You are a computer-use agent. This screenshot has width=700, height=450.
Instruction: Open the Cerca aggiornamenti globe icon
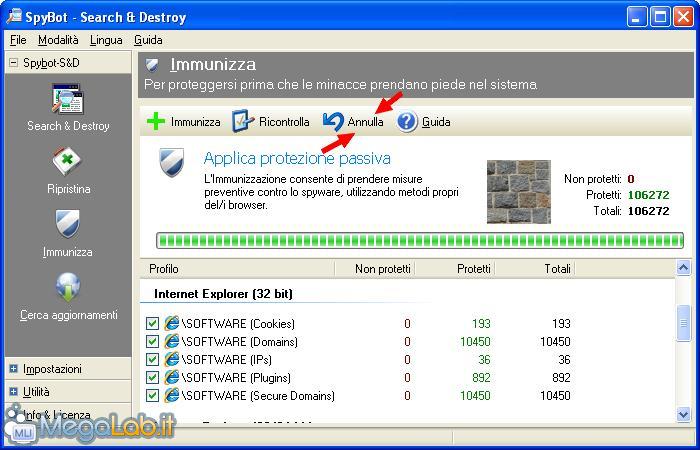pyautogui.click(x=68, y=287)
